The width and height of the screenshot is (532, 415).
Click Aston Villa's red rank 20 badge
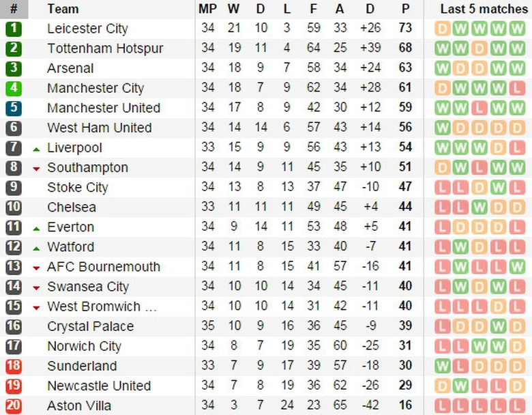pyautogui.click(x=14, y=405)
